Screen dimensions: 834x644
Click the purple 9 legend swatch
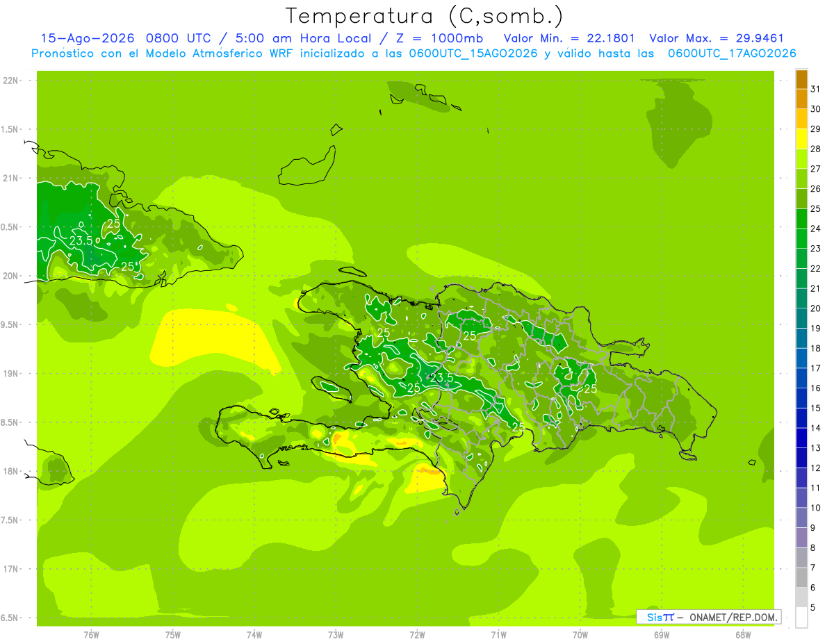click(x=801, y=518)
